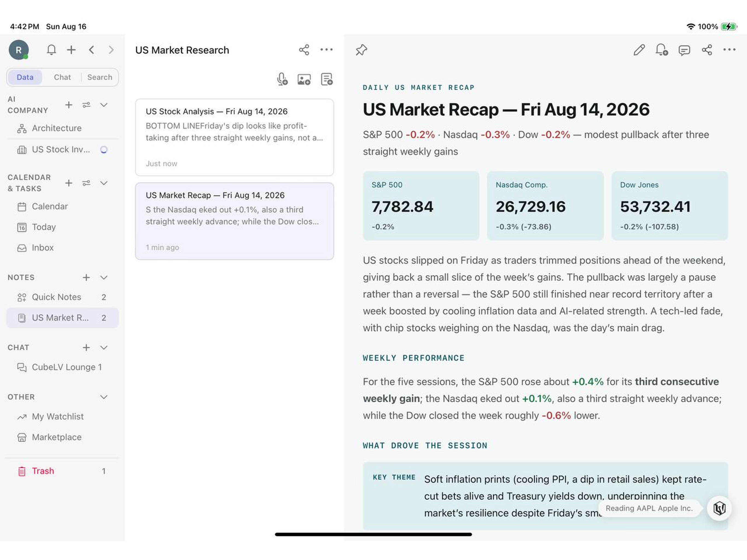Add a voice recording note
Screen dimensions: 747x560
click(282, 79)
